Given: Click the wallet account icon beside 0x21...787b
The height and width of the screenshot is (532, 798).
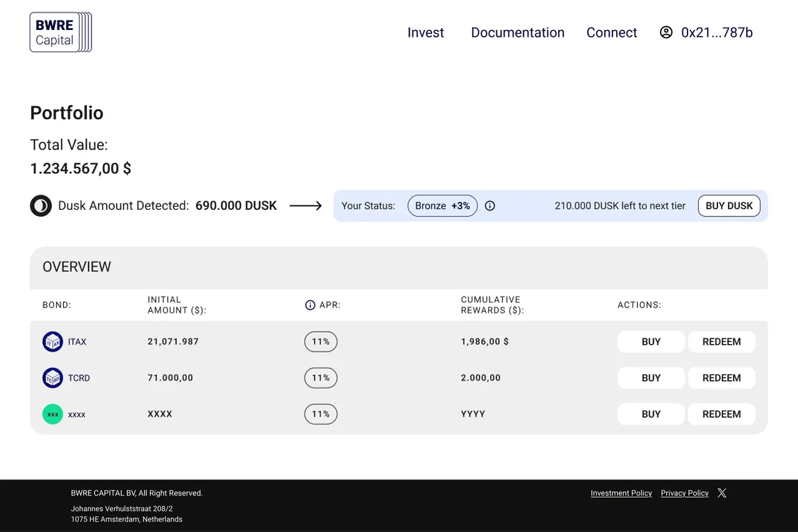Looking at the screenshot, I should tap(666, 32).
